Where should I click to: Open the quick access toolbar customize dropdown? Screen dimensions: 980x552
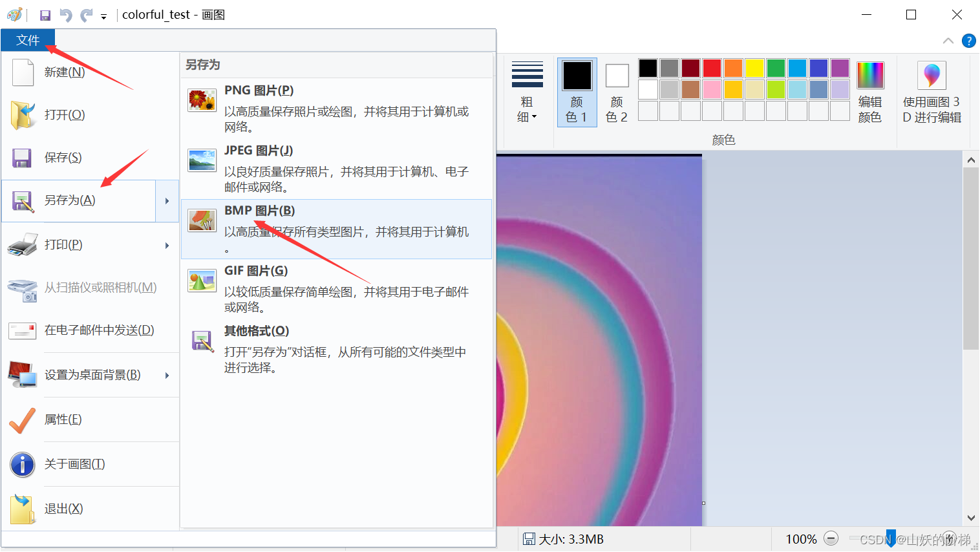[x=103, y=17]
